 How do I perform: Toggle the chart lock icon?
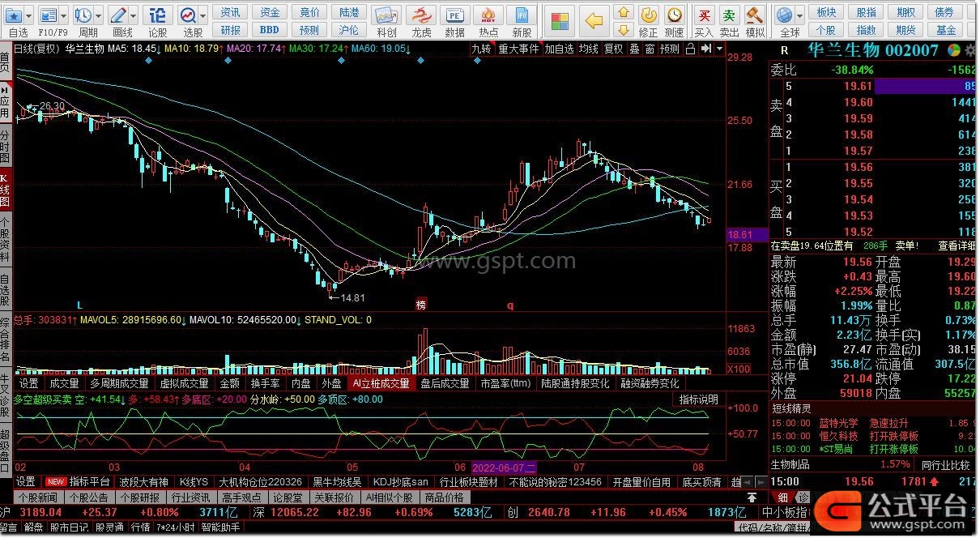pos(690,49)
